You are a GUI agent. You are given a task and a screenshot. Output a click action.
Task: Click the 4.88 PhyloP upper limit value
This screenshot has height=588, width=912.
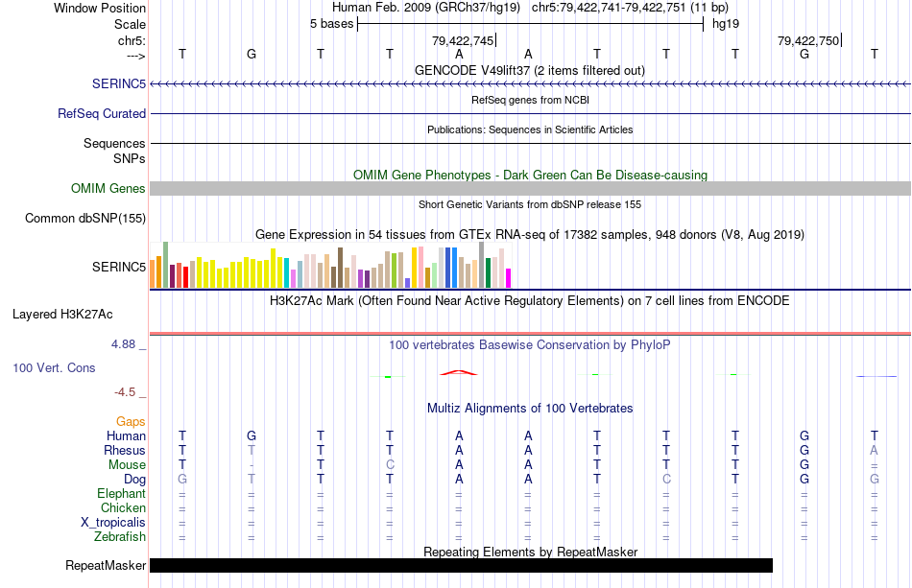123,344
